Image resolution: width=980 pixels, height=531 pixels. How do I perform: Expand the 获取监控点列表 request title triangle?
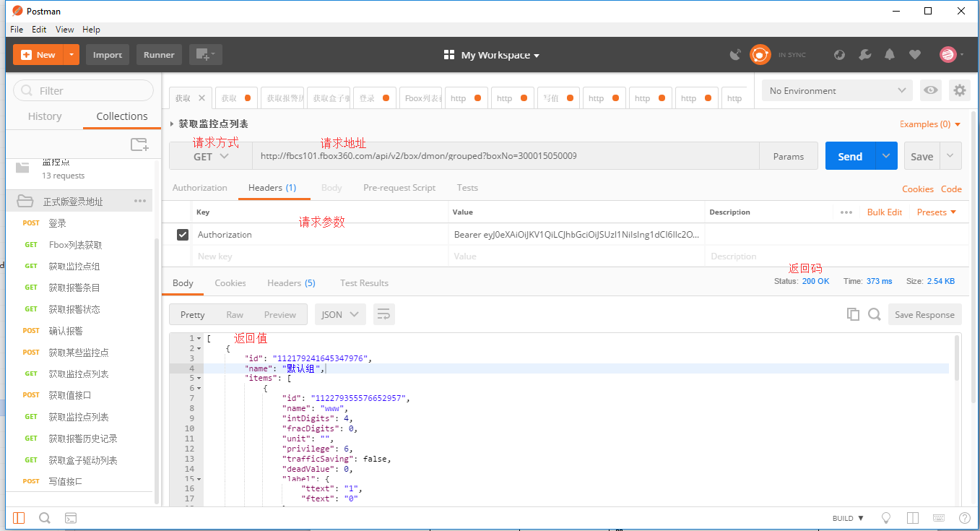click(x=172, y=124)
